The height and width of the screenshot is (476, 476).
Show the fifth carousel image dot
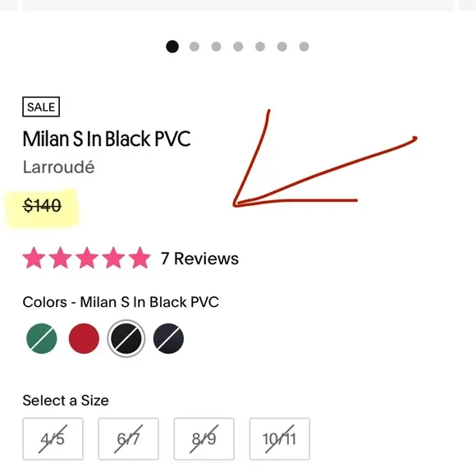(260, 47)
